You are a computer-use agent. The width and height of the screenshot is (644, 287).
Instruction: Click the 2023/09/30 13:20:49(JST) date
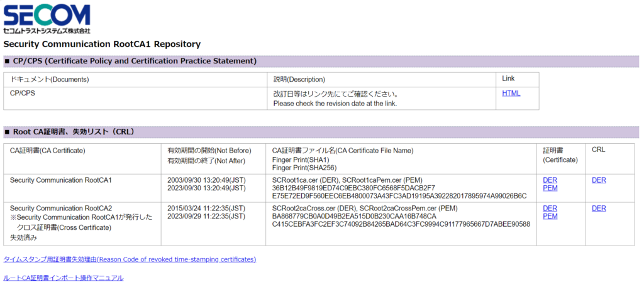coord(206,188)
